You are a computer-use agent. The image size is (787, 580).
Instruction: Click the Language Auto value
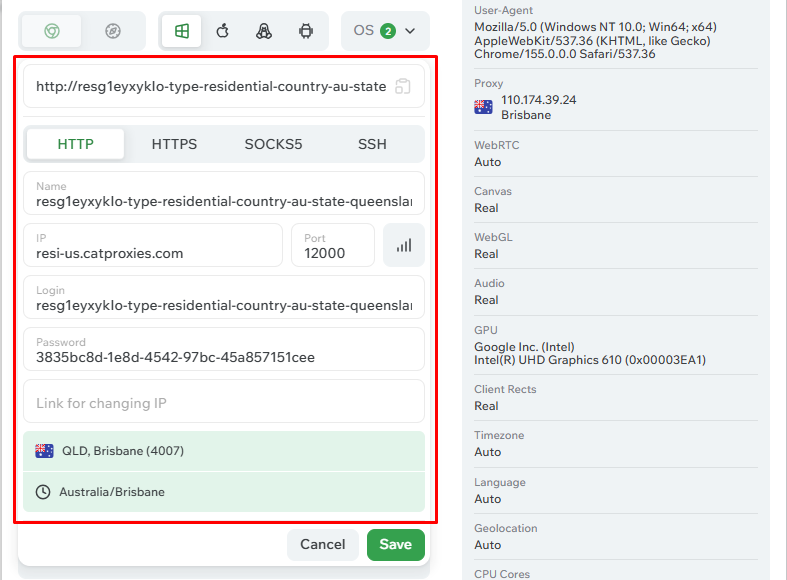pos(488,499)
